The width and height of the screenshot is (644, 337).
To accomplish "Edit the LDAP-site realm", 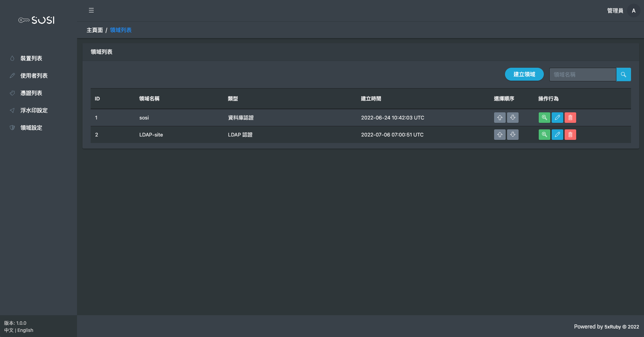I will tap(557, 134).
